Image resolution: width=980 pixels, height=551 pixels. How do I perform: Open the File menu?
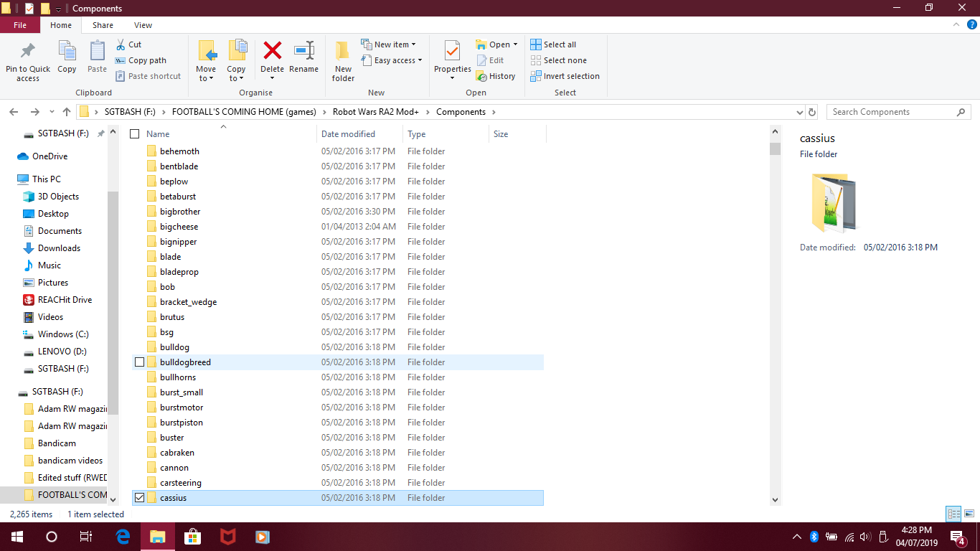[x=20, y=25]
